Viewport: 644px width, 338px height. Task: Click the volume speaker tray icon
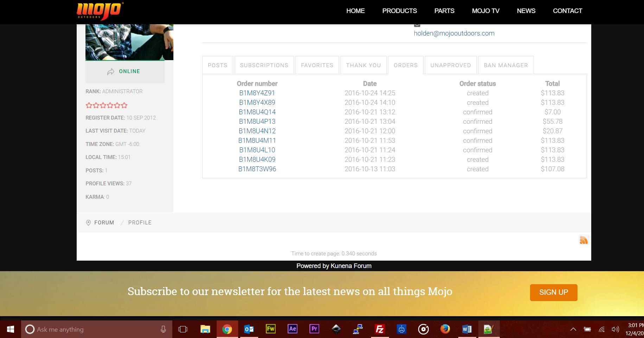616,329
